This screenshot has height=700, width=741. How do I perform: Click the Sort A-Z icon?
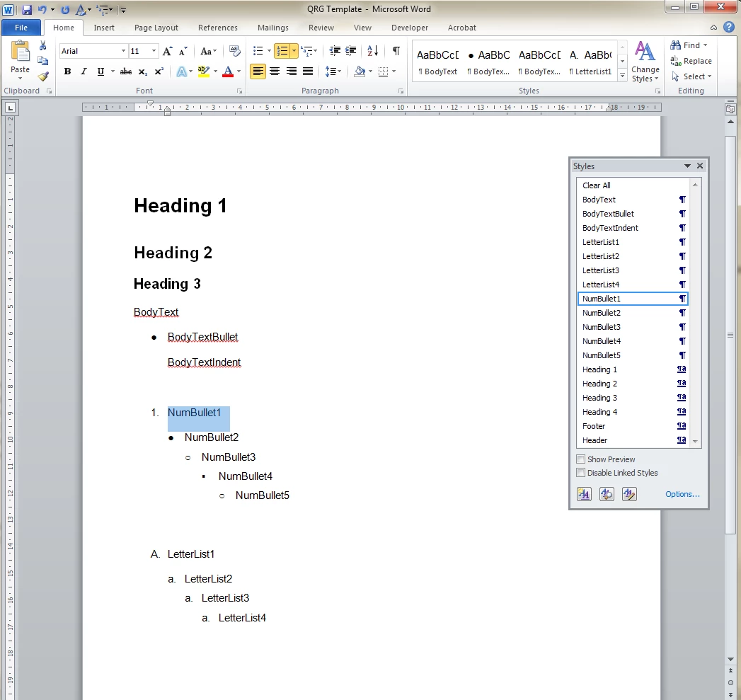372,50
